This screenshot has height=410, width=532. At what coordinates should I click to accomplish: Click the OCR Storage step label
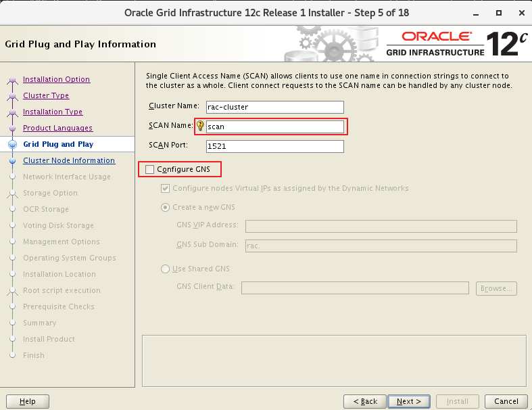coord(46,209)
